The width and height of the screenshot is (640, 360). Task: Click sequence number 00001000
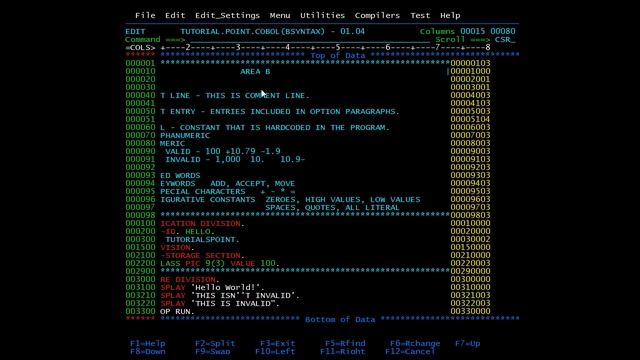click(x=470, y=71)
